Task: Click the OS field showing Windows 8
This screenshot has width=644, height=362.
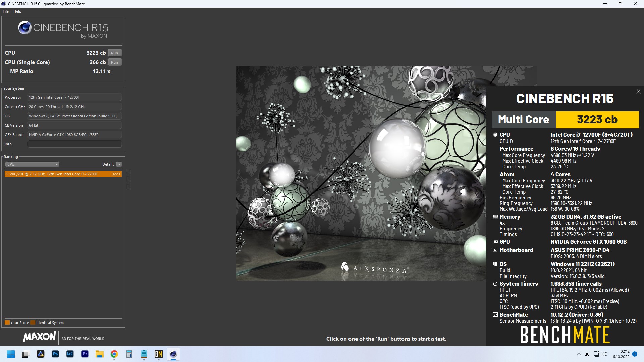Action: click(74, 116)
